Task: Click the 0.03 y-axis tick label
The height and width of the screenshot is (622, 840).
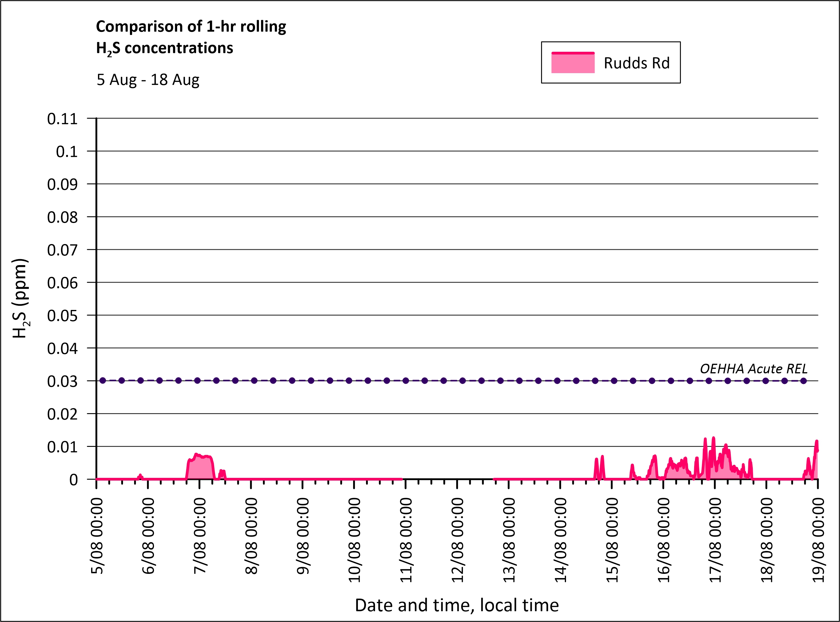Action: pyautogui.click(x=62, y=381)
